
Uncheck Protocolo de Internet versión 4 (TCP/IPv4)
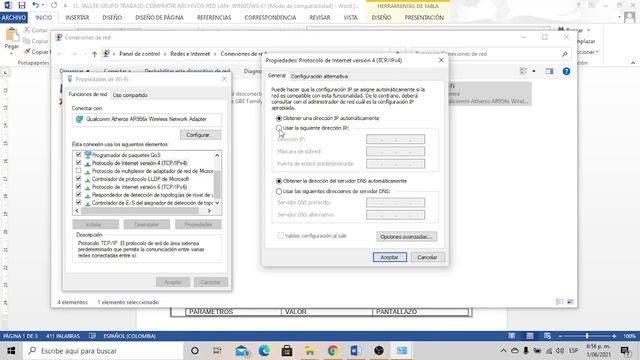tap(78, 162)
